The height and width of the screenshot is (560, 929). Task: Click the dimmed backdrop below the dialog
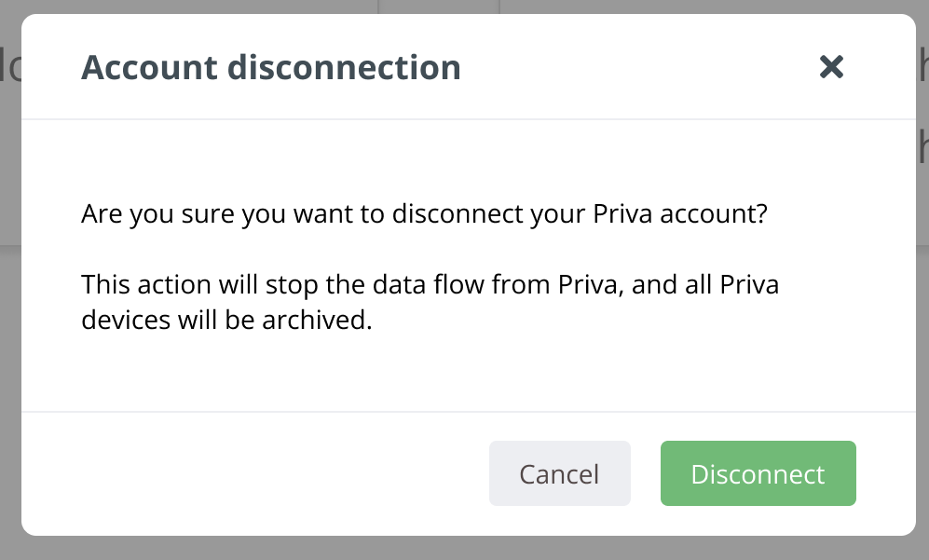[x=466, y=549]
